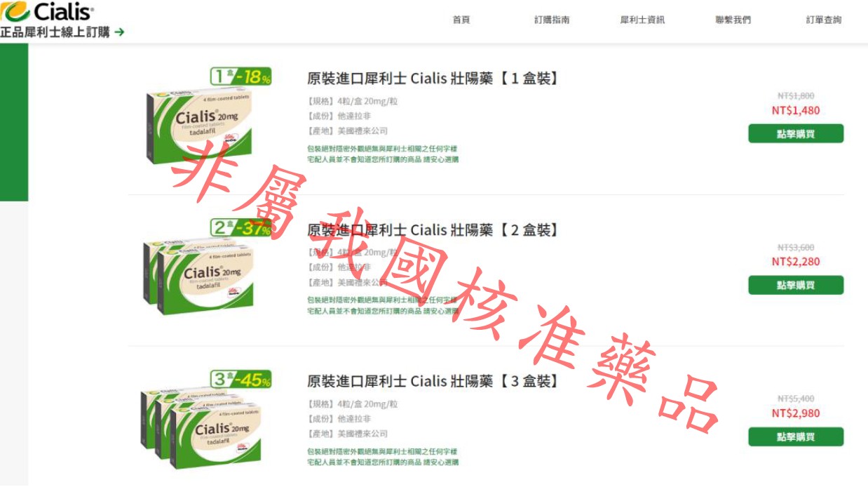The width and height of the screenshot is (868, 487).
Task: Go to 訂購指南 page
Action: tap(552, 20)
